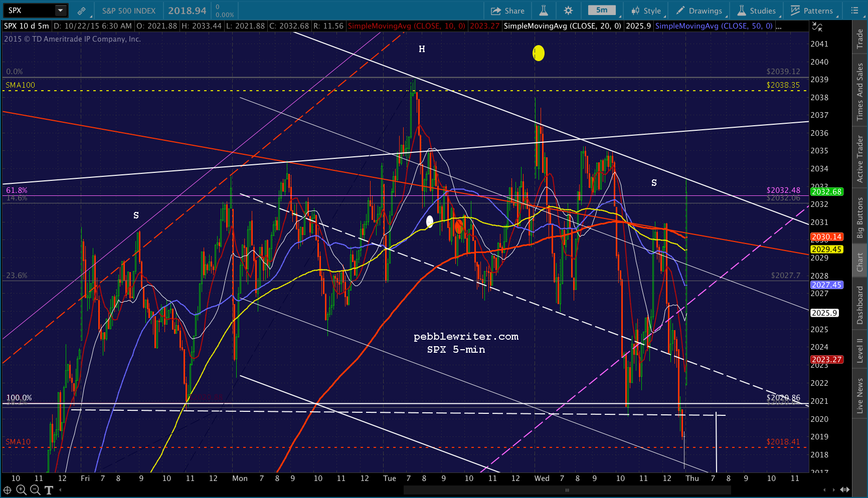Click the yellow circle marker on the chart
The width and height of the screenshot is (868, 498).
tap(539, 53)
